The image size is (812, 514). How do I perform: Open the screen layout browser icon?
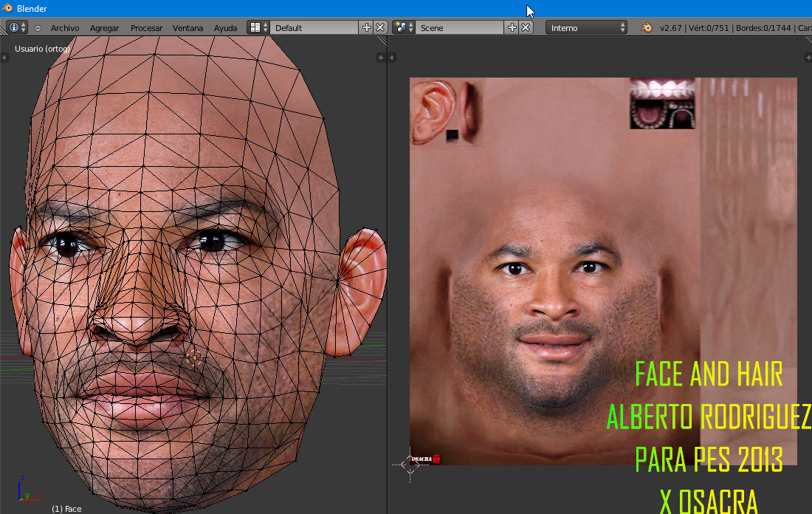tap(258, 27)
